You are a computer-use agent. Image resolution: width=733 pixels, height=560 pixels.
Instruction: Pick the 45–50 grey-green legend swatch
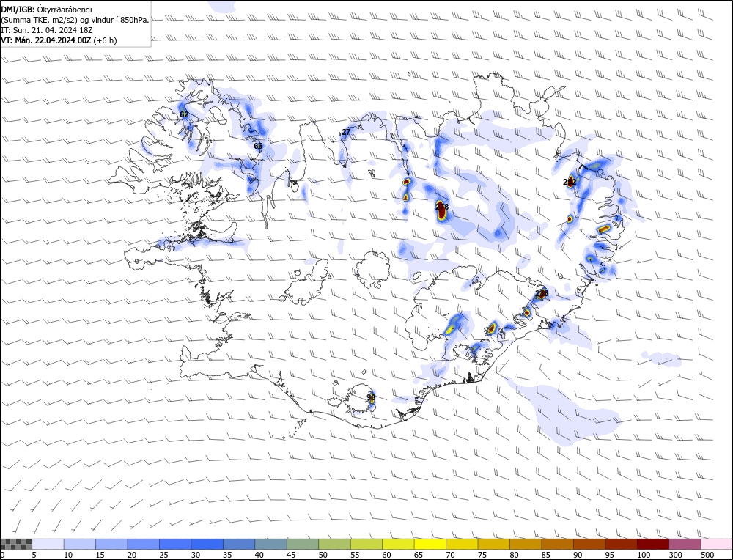(x=303, y=544)
